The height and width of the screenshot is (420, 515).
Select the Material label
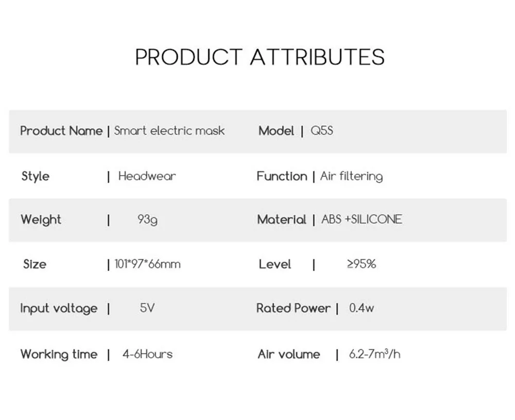pos(282,220)
